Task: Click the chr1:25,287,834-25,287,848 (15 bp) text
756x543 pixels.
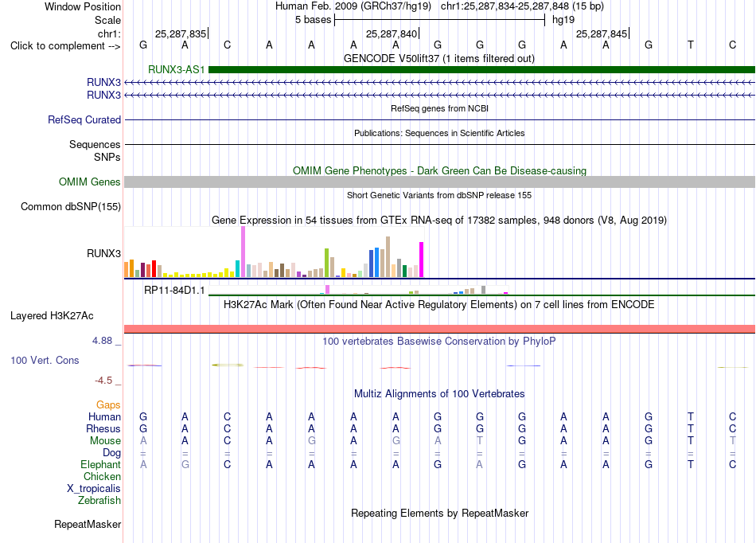Action: pos(522,6)
